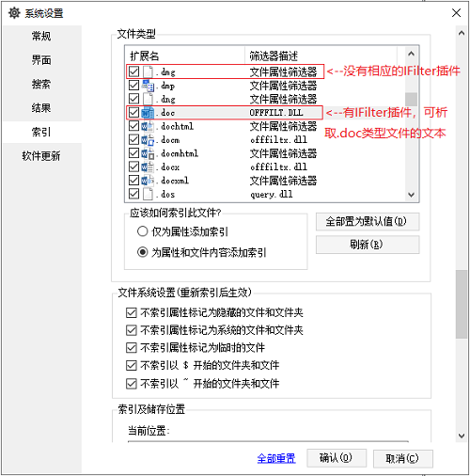Click the .docx file icon

click(148, 167)
